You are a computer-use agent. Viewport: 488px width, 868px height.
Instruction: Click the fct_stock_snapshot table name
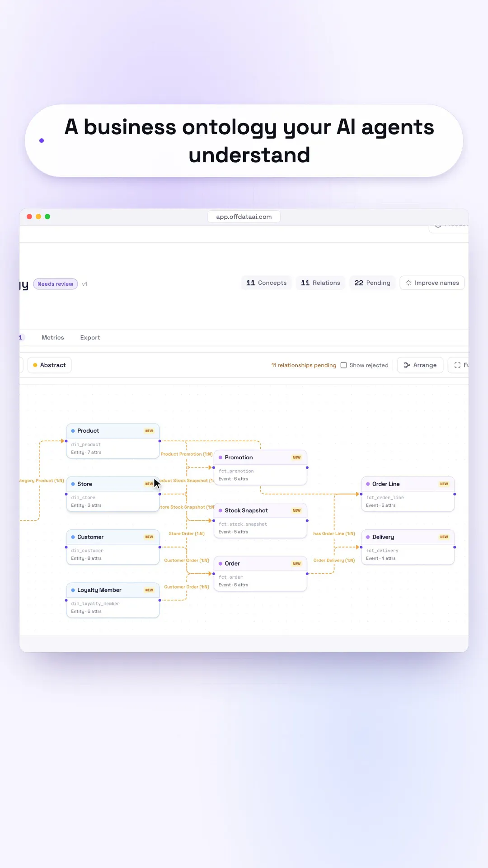[x=243, y=524]
